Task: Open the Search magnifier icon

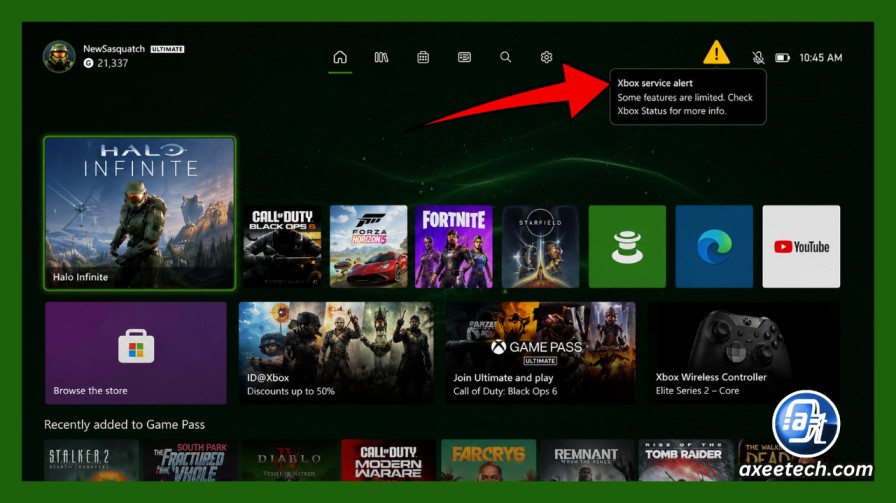Action: pos(506,57)
